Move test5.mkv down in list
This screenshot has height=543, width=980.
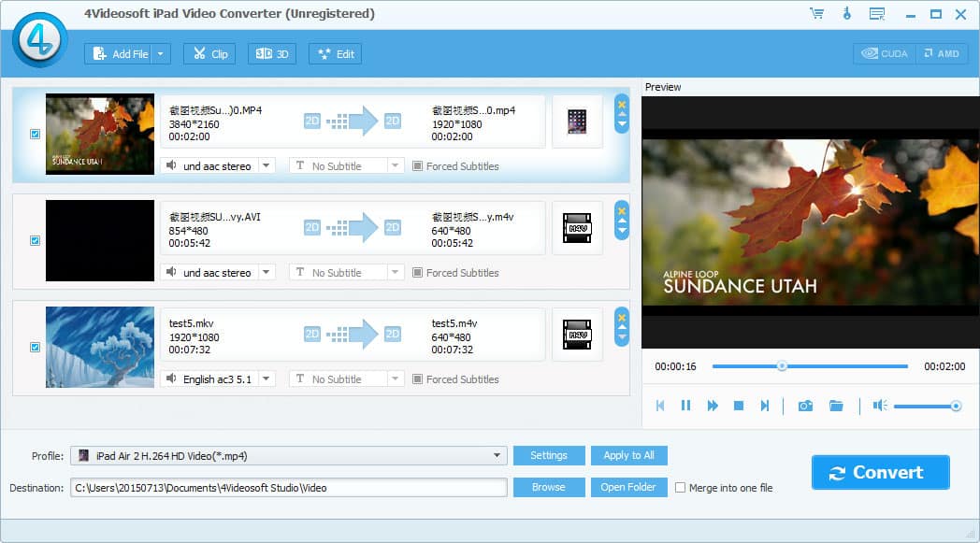[622, 338]
